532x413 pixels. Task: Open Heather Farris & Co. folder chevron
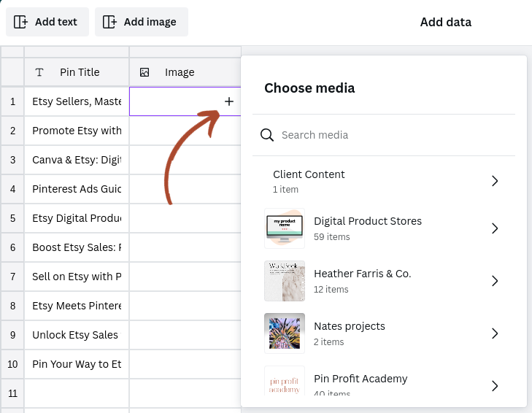(495, 281)
